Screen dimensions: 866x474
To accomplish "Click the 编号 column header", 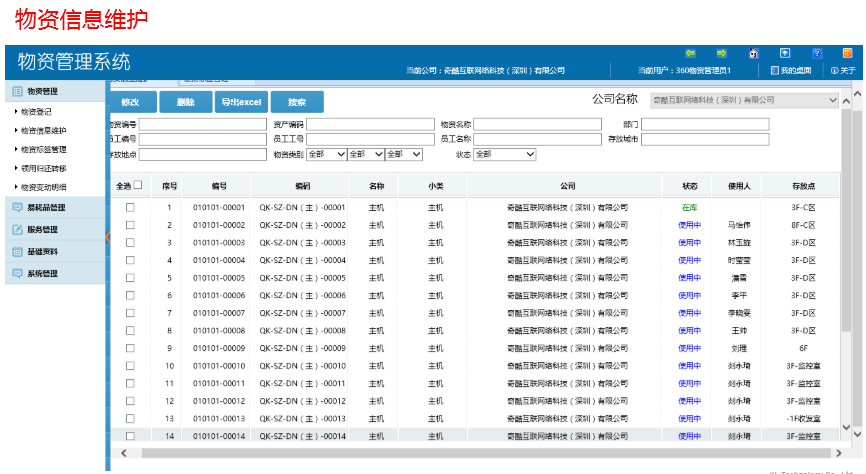I will [x=219, y=186].
